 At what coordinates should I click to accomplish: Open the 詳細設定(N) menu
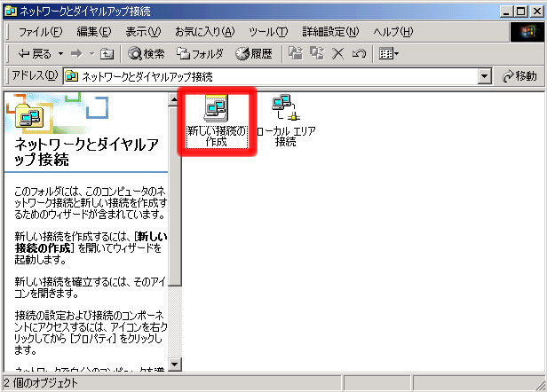330,32
